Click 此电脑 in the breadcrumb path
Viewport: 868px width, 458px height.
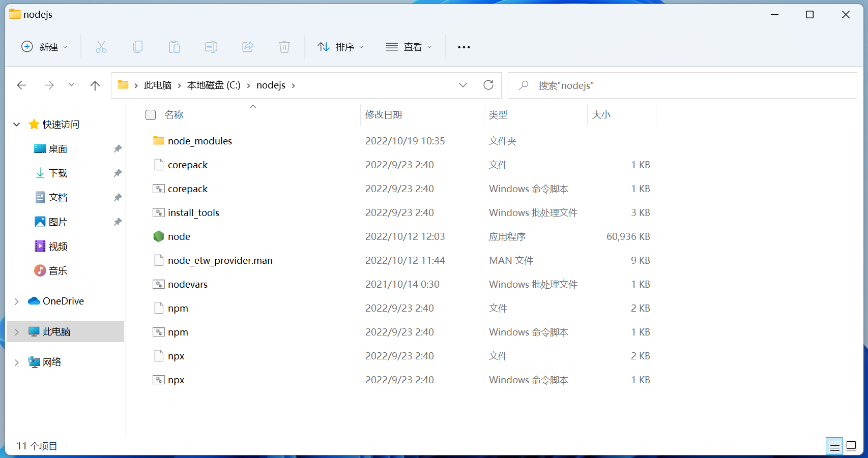point(158,85)
